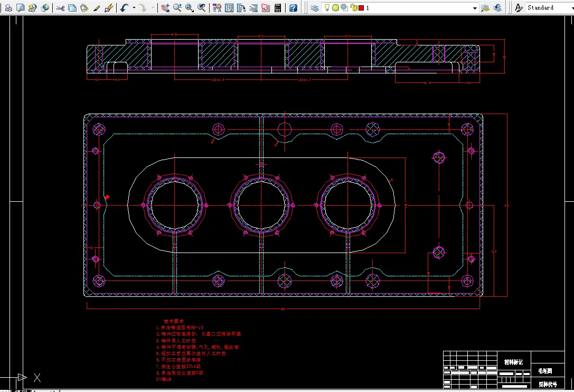
Task: Toggle layer 1 on/off lightbulb
Action: [x=327, y=8]
